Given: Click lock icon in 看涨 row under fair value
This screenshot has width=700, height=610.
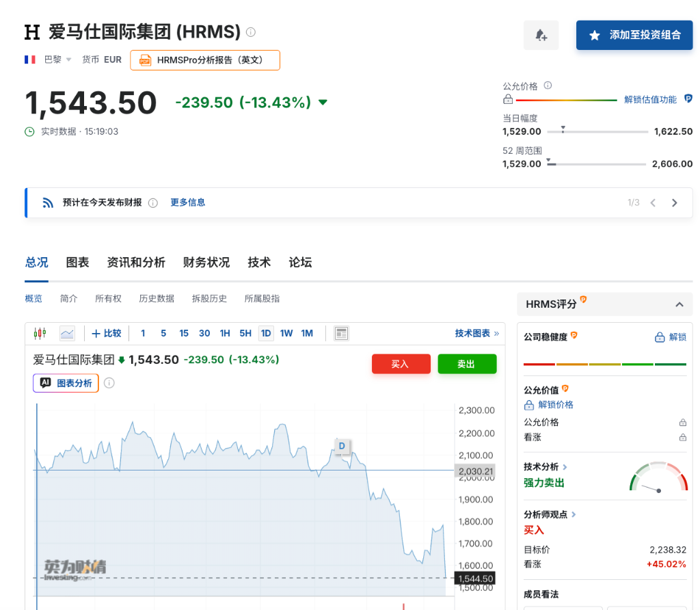Looking at the screenshot, I should pos(683,438).
